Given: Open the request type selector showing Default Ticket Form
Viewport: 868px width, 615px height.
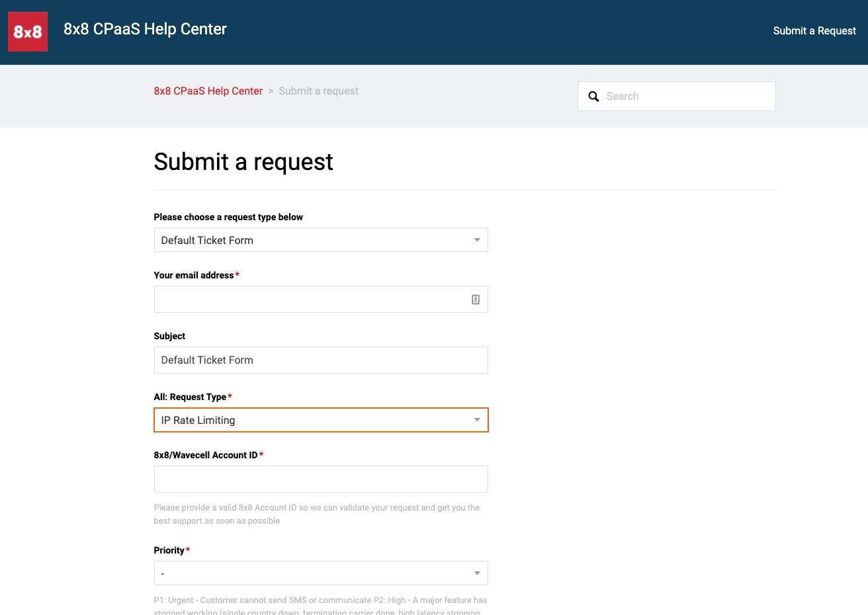Looking at the screenshot, I should pyautogui.click(x=311, y=240).
